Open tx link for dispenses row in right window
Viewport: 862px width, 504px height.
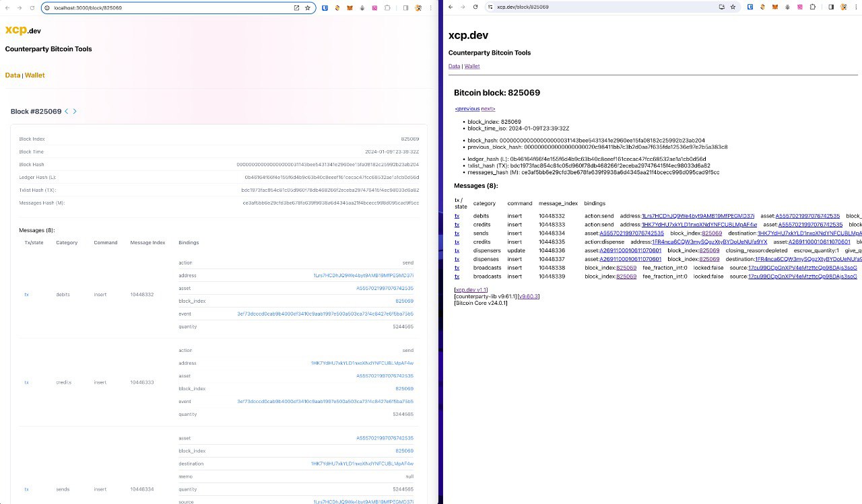click(x=457, y=259)
